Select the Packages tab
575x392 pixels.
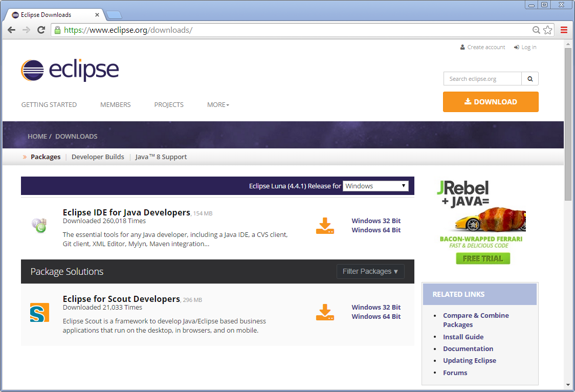46,157
